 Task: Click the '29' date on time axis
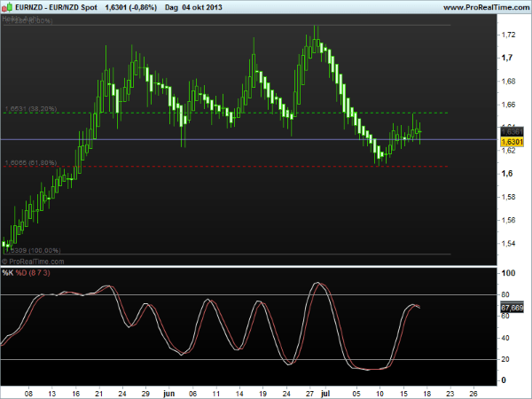pos(145,394)
